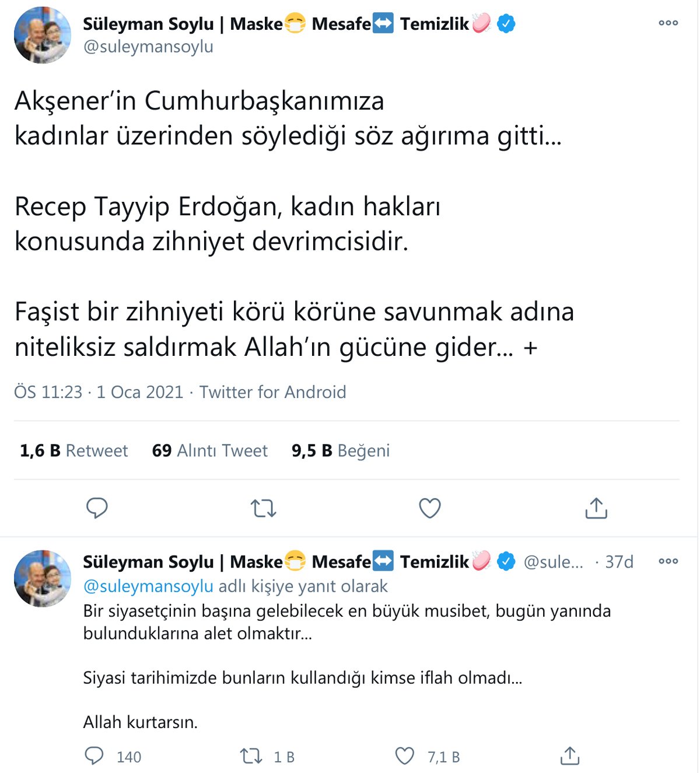700x773 pixels.
Task: Click the @suleymansoylu mention in reply
Action: pyautogui.click(x=148, y=586)
